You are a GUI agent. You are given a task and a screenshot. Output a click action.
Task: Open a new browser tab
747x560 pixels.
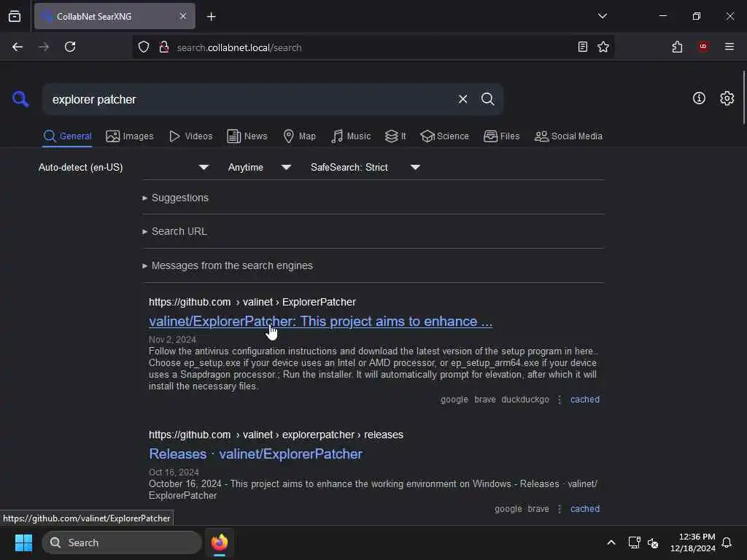point(211,17)
